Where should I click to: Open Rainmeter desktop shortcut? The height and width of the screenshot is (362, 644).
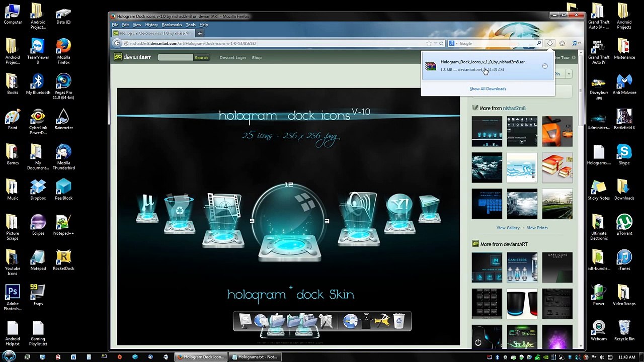[x=63, y=120]
